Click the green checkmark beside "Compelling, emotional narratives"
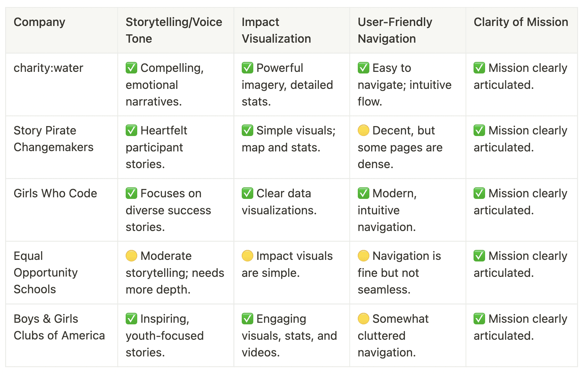Viewport: 588px width, 376px height. tap(131, 68)
